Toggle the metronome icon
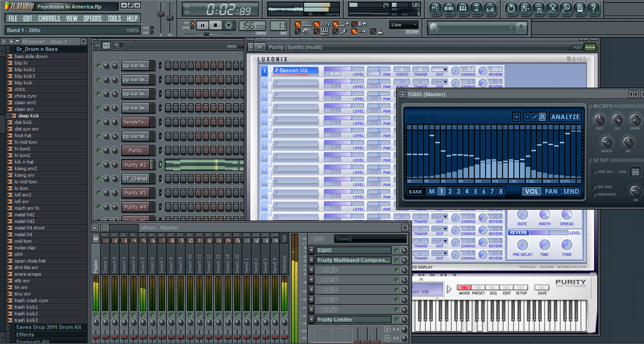This screenshot has height=344, width=644. click(x=306, y=32)
